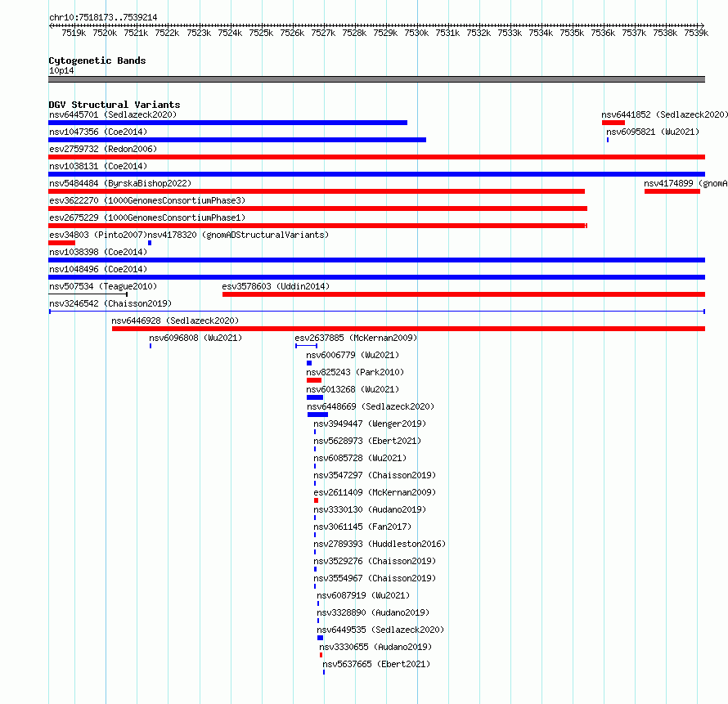
Task: Click the nsv6445701 (Sedlazeck2020) variant label
Action: pos(113,114)
